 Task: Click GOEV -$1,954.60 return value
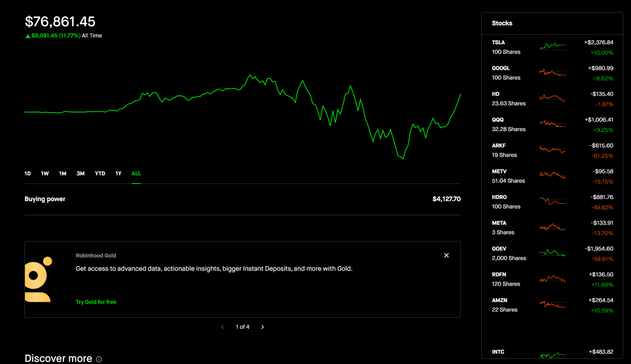coord(599,249)
